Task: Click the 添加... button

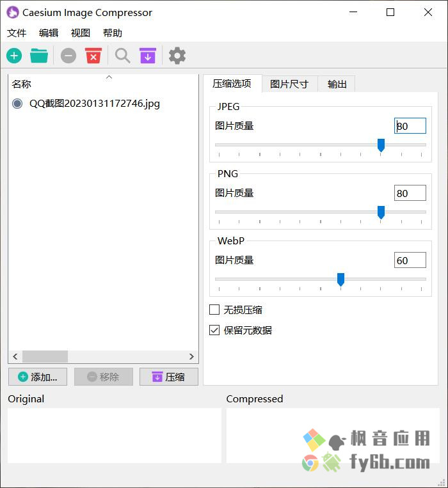Action: (38, 377)
